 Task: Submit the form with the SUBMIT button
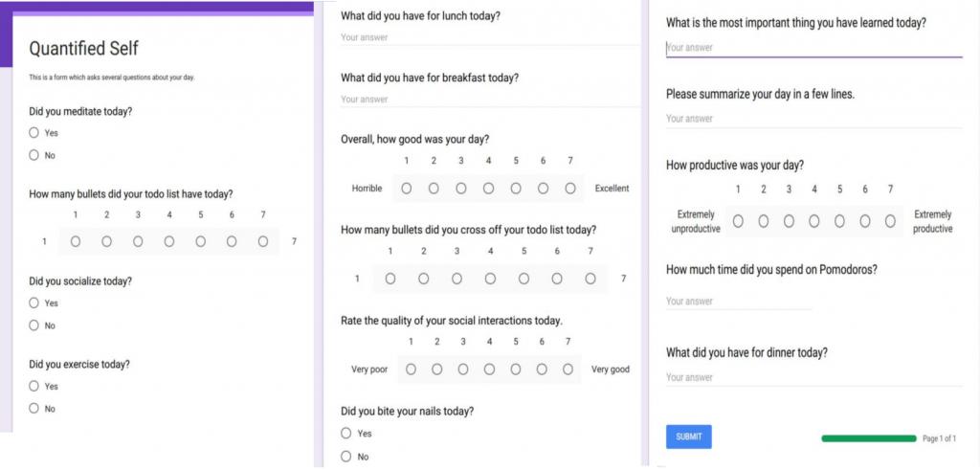689,436
